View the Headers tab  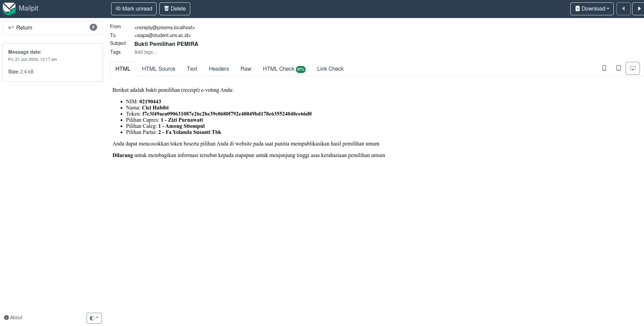(x=219, y=69)
